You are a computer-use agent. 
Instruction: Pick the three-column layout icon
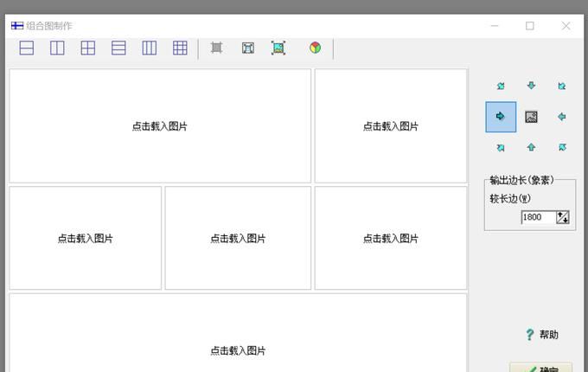coord(150,48)
